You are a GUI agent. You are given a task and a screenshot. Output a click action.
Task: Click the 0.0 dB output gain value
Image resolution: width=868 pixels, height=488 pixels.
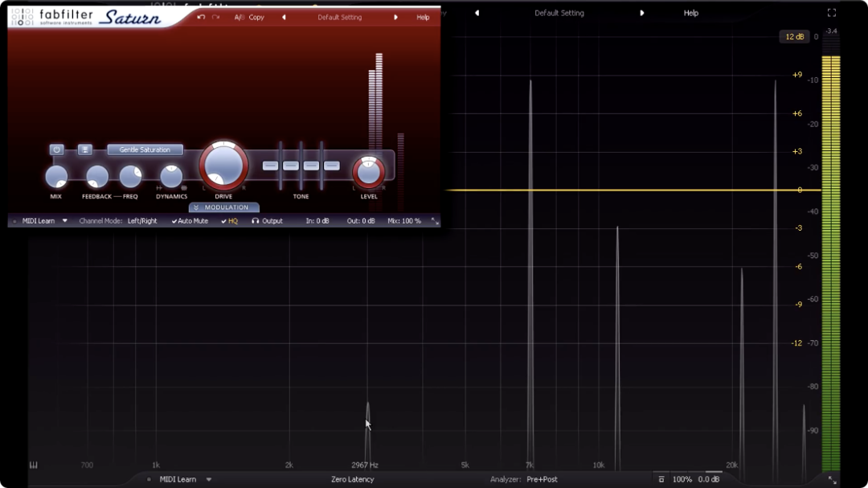tap(709, 479)
